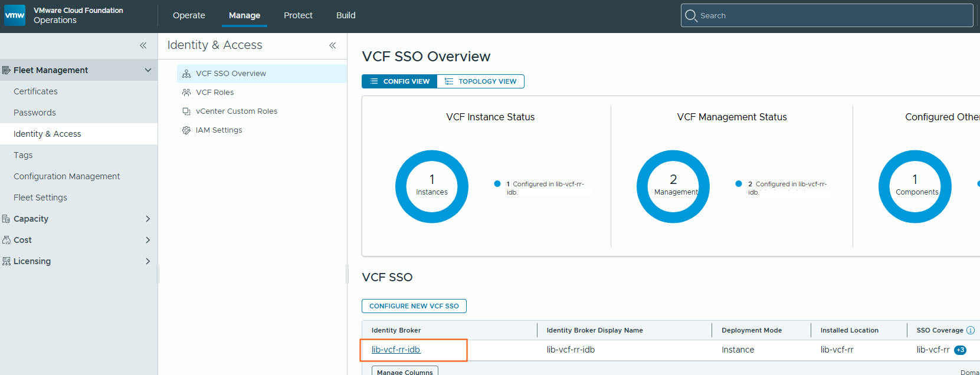Click the blue legend dot for Management
This screenshot has width=980, height=375.
(x=739, y=184)
